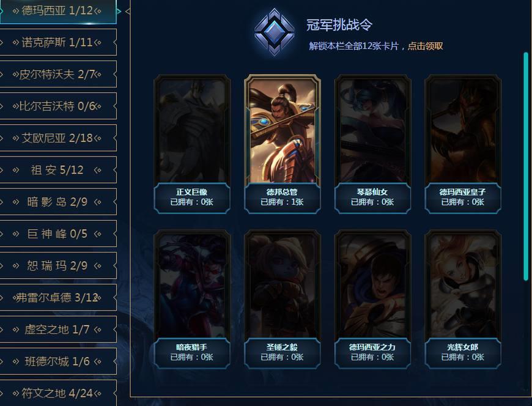Screen dimensions: 532x406
Task: Select the 德玛西亚 1/12 region tab
Action: click(57, 11)
